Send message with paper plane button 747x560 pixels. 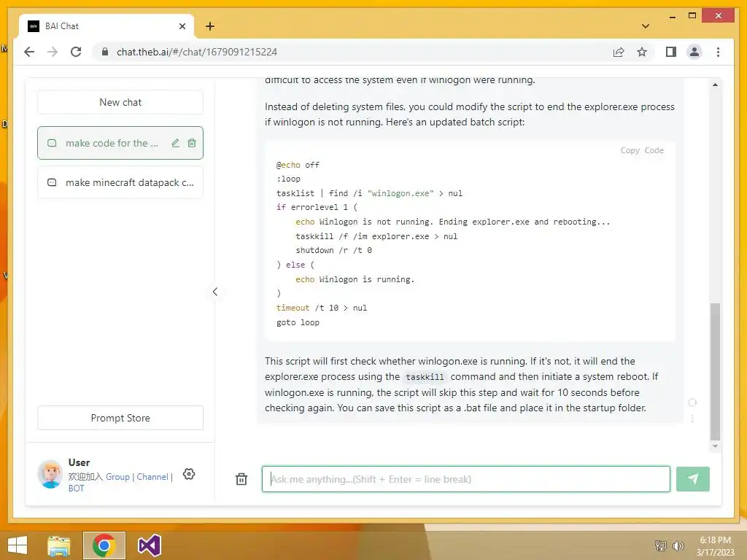click(693, 479)
